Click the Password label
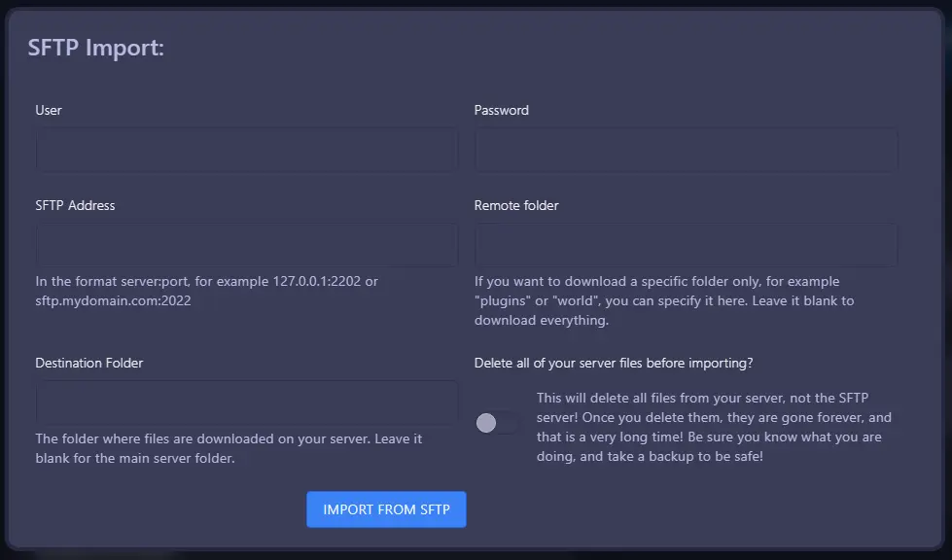Viewport: 952px width, 560px height. [501, 110]
